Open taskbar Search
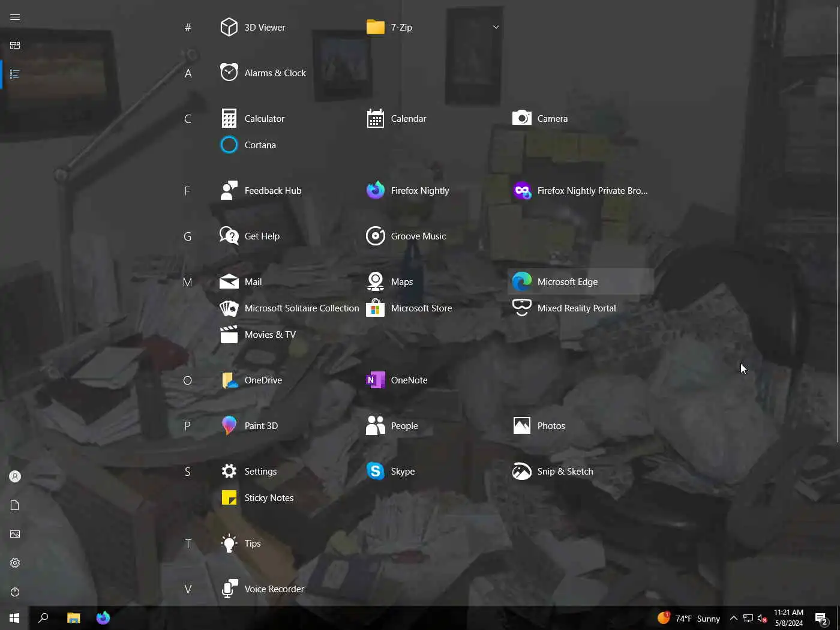This screenshot has height=630, width=840. pyautogui.click(x=43, y=618)
